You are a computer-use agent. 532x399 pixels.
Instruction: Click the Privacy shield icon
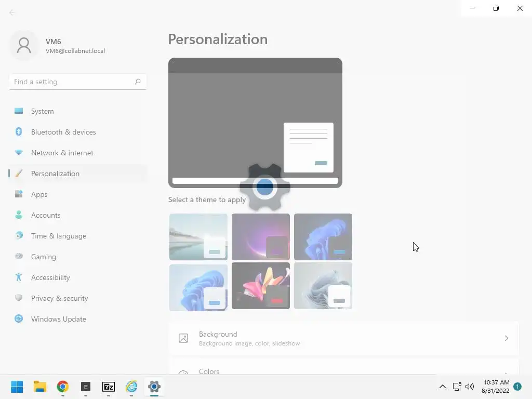pos(19,298)
